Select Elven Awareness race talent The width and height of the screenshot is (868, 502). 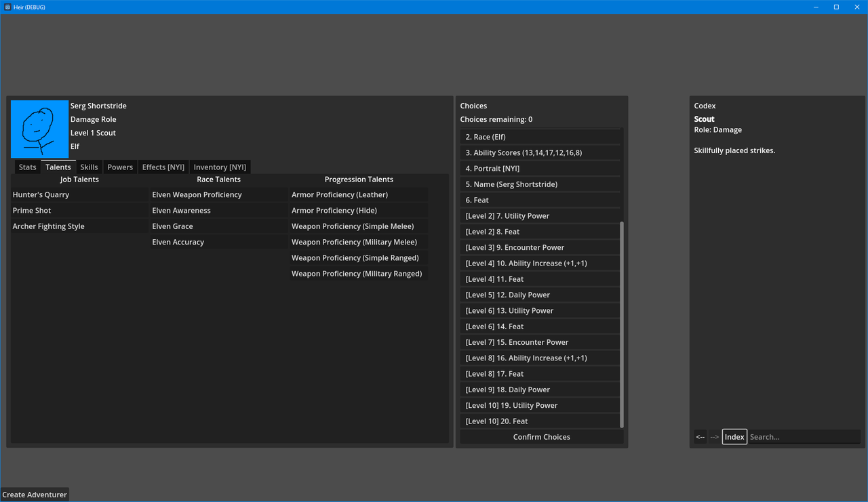[x=219, y=211]
